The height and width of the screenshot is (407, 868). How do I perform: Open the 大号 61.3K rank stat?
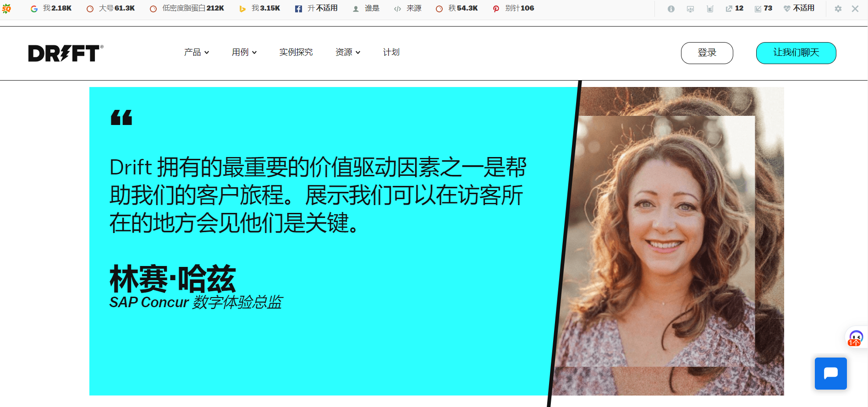point(110,8)
